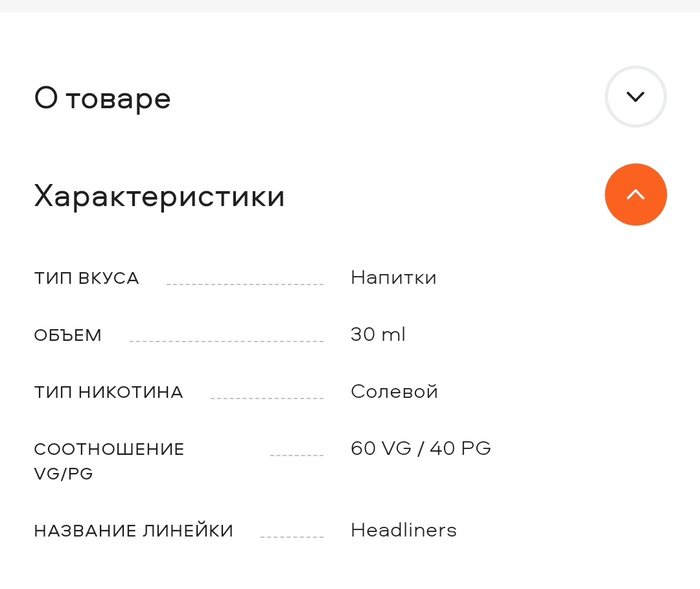Image resolution: width=700 pixels, height=589 pixels.
Task: Click the Солевой nicotine type value
Action: coord(394,391)
